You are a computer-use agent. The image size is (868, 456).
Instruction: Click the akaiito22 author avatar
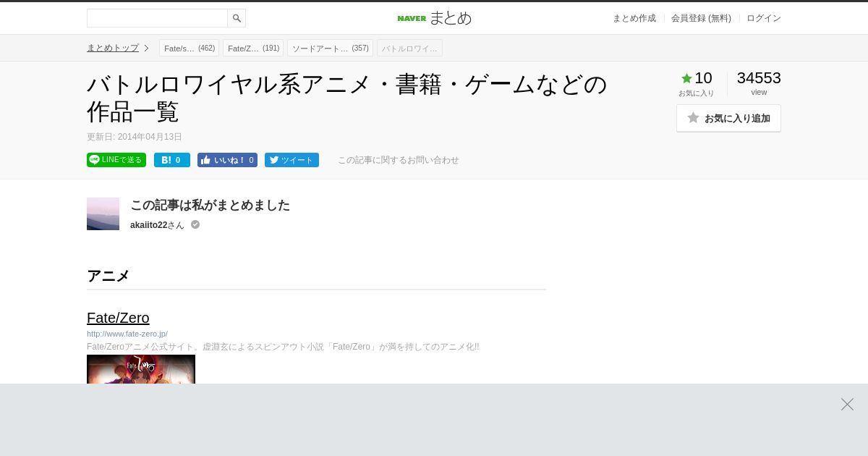[x=103, y=214]
